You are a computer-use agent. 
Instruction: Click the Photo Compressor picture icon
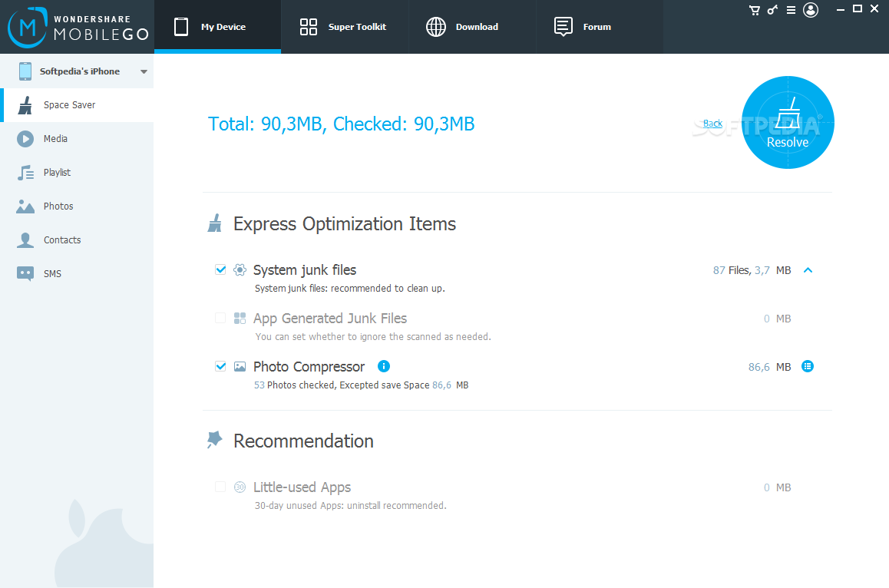[240, 366]
